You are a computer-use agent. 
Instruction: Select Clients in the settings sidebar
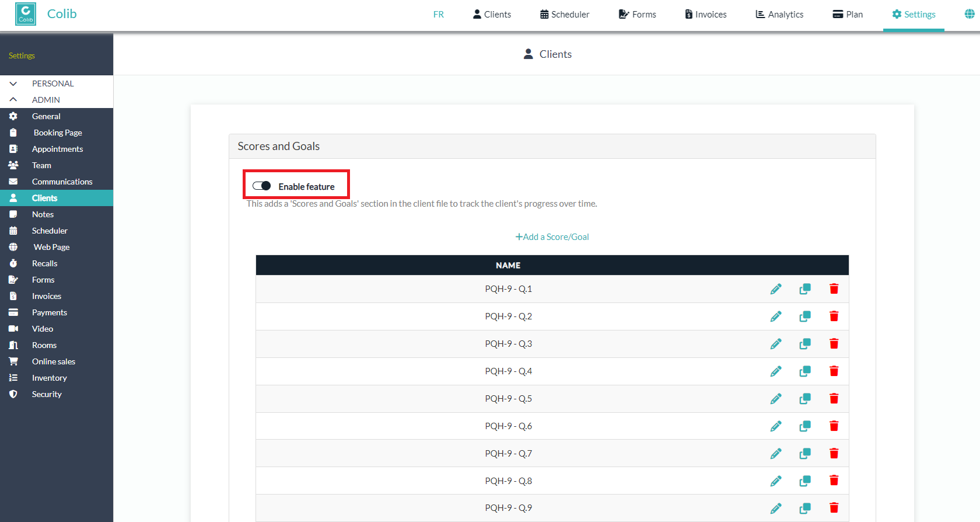pyautogui.click(x=57, y=198)
